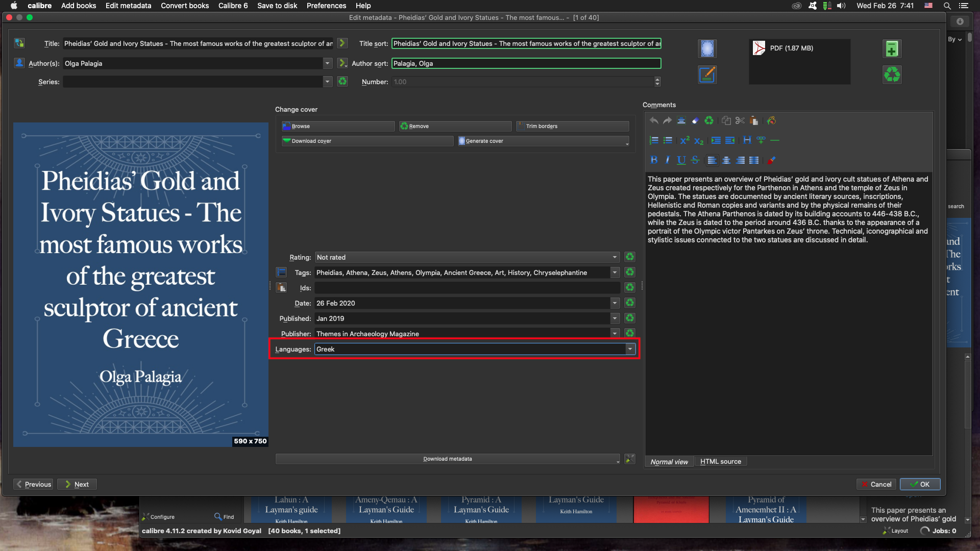Click the PDF format entry in formats list

pos(791,48)
